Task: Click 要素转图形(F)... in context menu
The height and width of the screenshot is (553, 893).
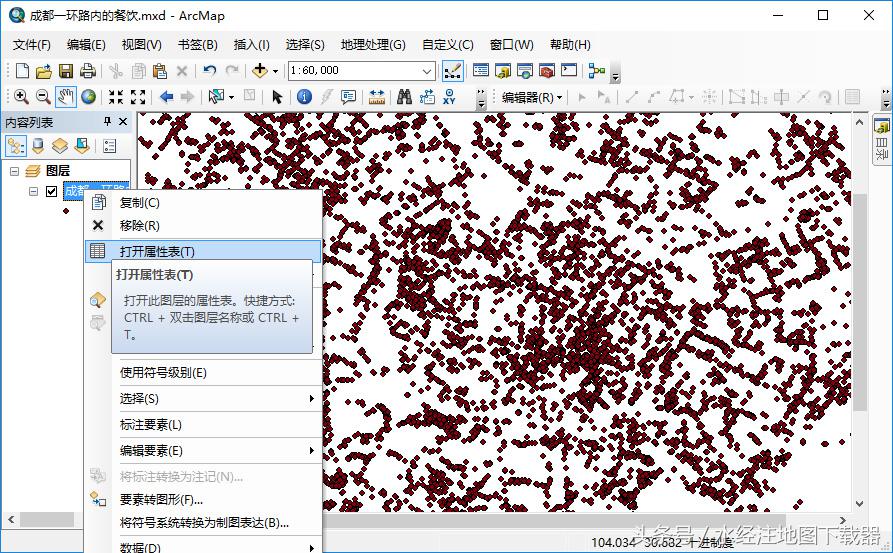Action: (x=161, y=499)
